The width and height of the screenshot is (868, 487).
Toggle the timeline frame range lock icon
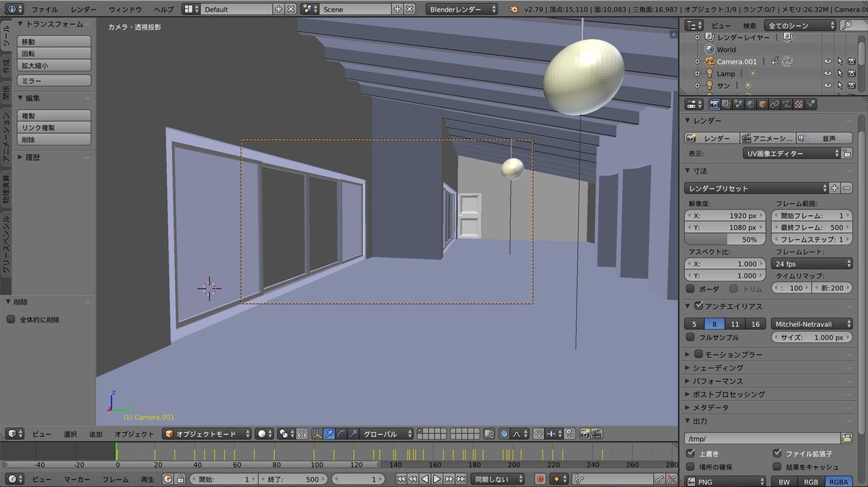pyautogui.click(x=179, y=479)
